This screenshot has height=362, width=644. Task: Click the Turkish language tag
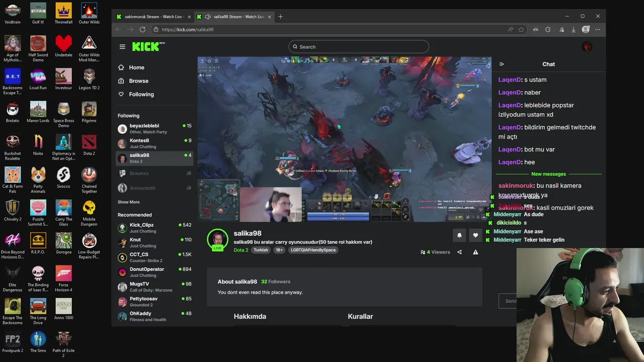coord(261,250)
